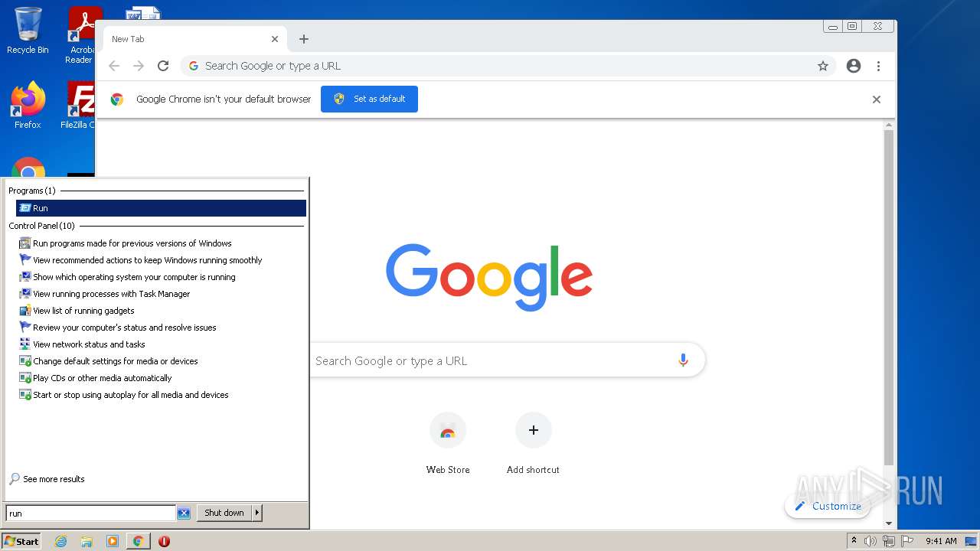
Task: Go back in Chrome
Action: pos(114,66)
